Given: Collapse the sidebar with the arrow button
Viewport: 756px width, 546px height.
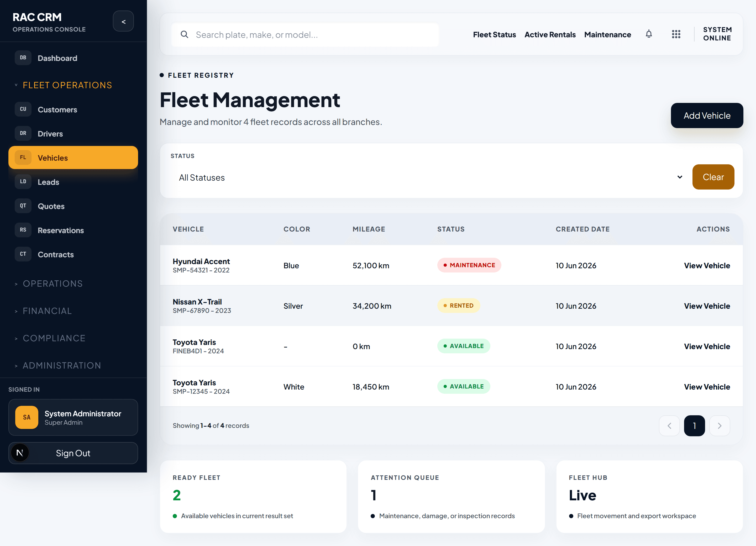Looking at the screenshot, I should point(123,21).
